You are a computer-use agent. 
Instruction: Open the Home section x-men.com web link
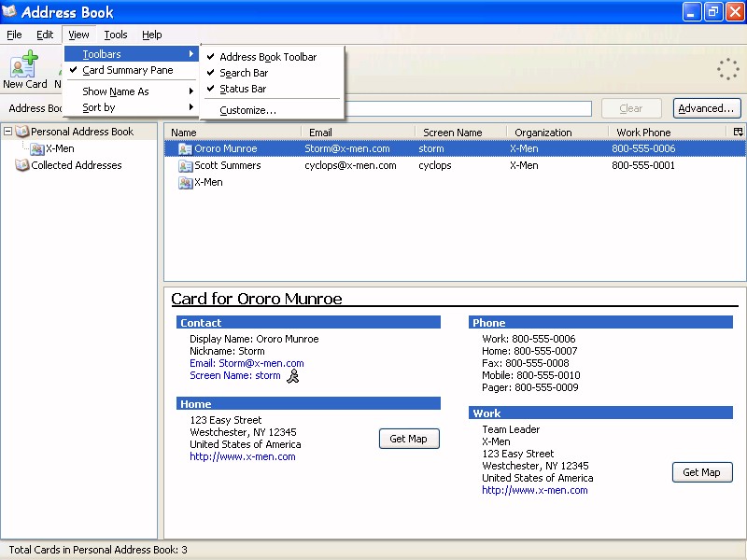coord(243,456)
